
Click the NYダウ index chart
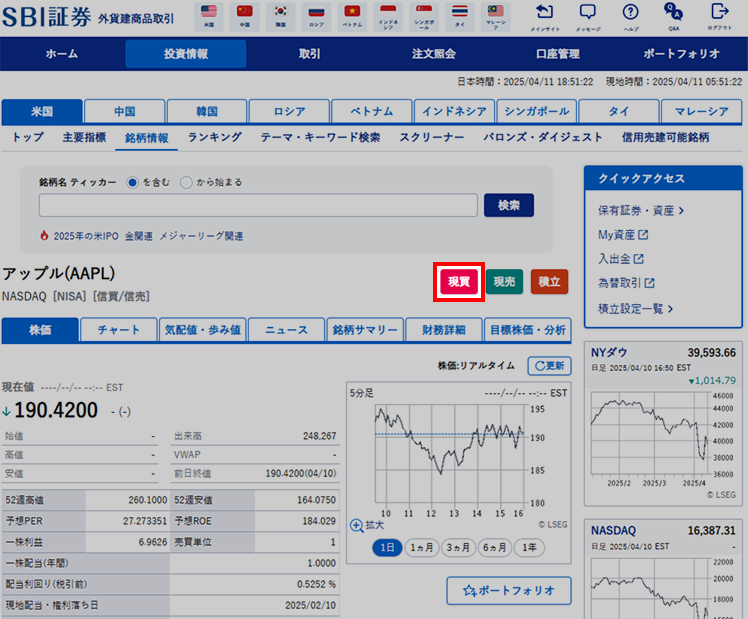click(650, 434)
